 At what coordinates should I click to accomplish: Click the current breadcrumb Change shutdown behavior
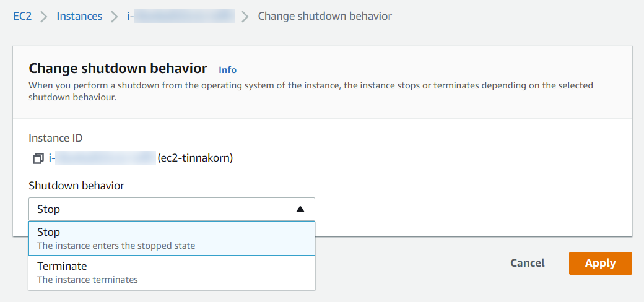325,17
